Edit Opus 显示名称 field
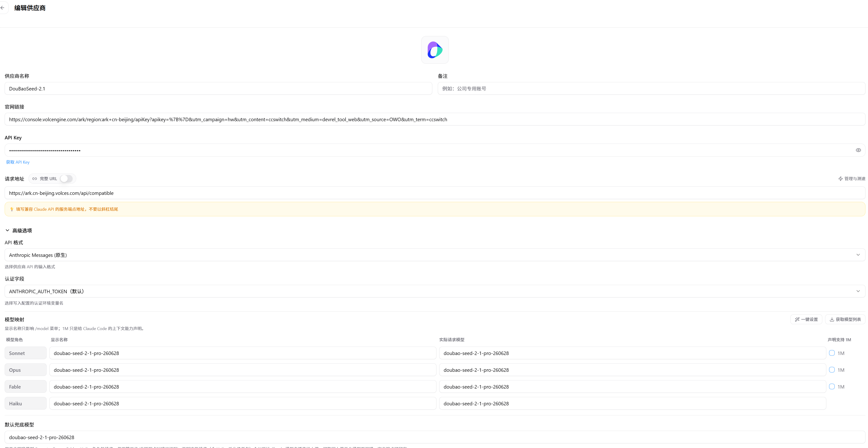 tap(243, 370)
